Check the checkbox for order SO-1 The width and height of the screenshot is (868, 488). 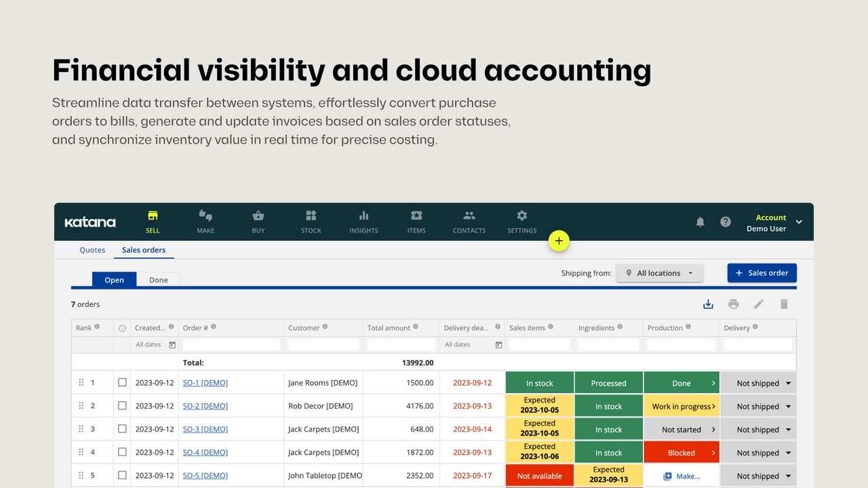122,382
